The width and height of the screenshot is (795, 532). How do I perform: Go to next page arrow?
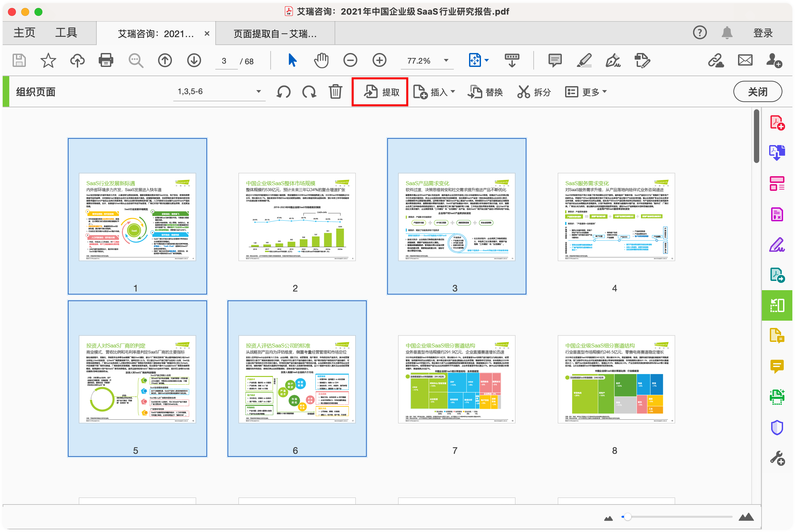tap(194, 61)
